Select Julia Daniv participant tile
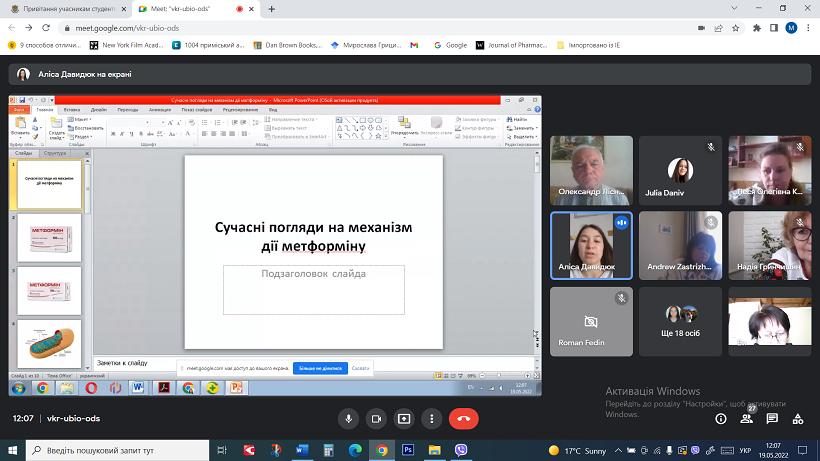 [680, 170]
